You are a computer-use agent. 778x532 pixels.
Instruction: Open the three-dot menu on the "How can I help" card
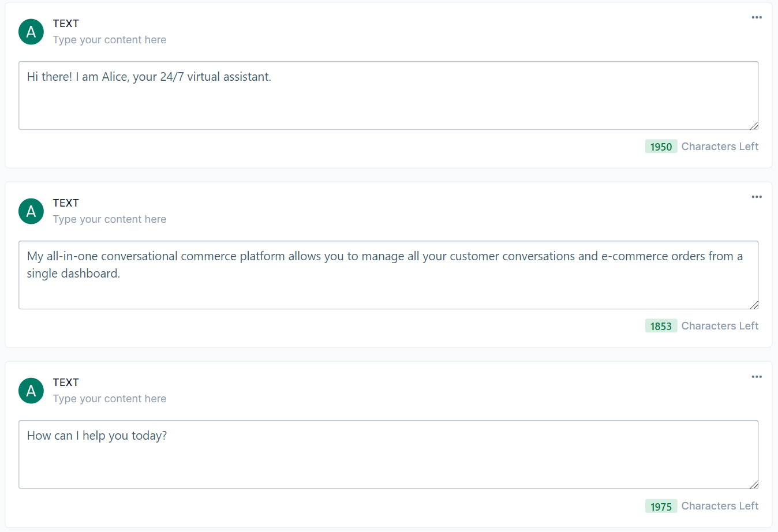756,377
